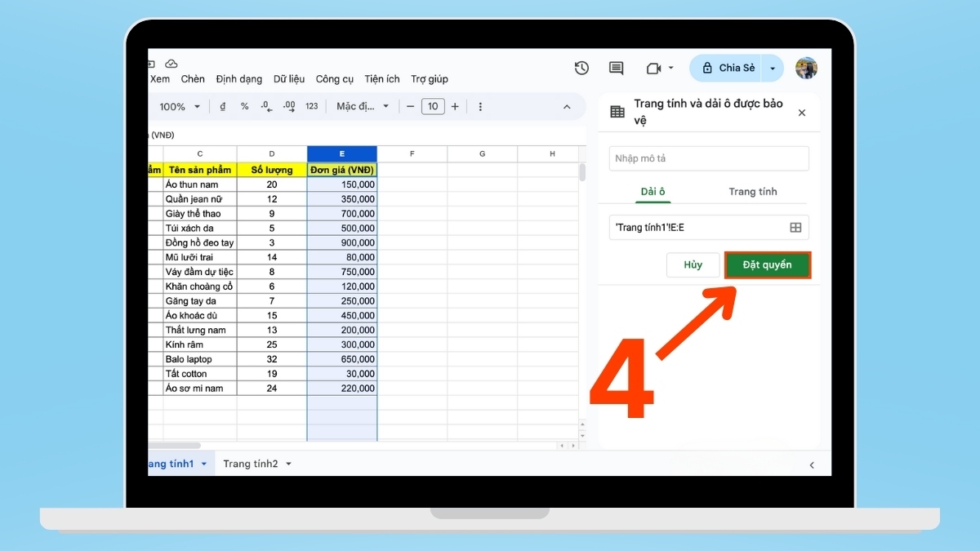
Task: Open the Mặc đị... font dropdown
Action: coord(362,107)
